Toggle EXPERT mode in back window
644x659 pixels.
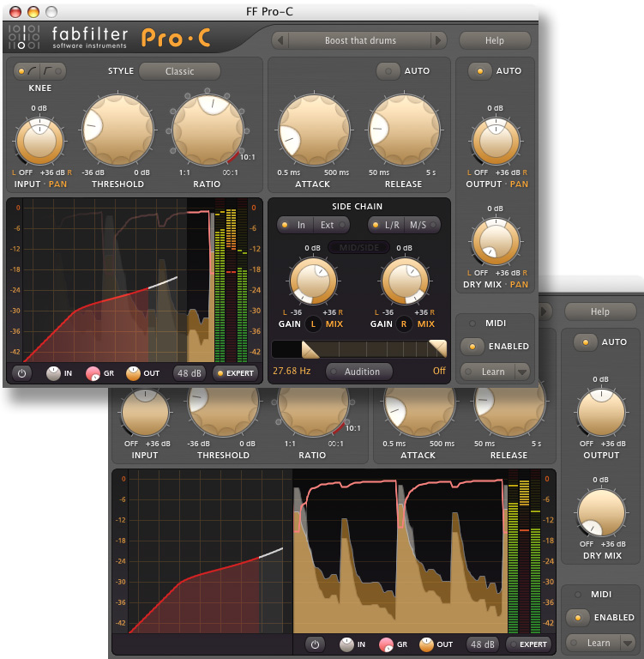point(528,644)
